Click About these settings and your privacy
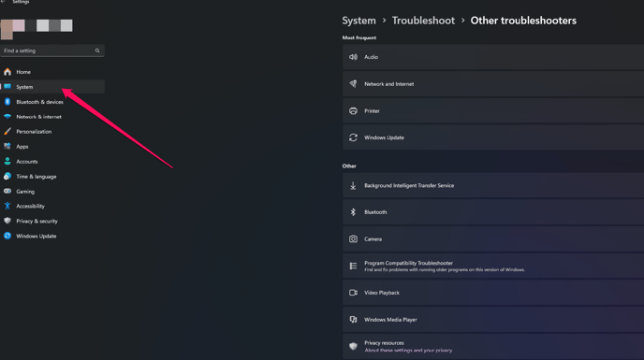The height and width of the screenshot is (360, 644). pos(408,350)
